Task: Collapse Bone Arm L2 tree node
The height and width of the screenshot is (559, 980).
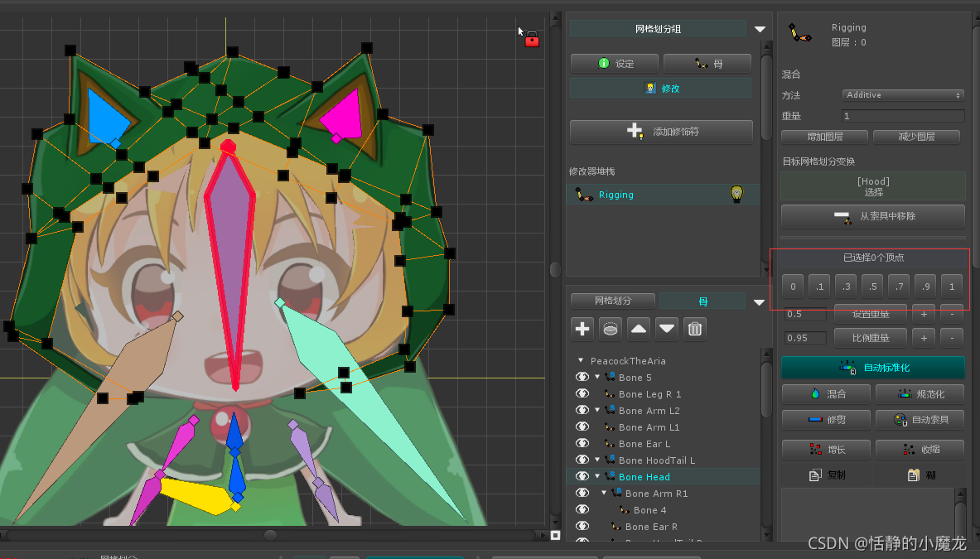Action: click(597, 410)
